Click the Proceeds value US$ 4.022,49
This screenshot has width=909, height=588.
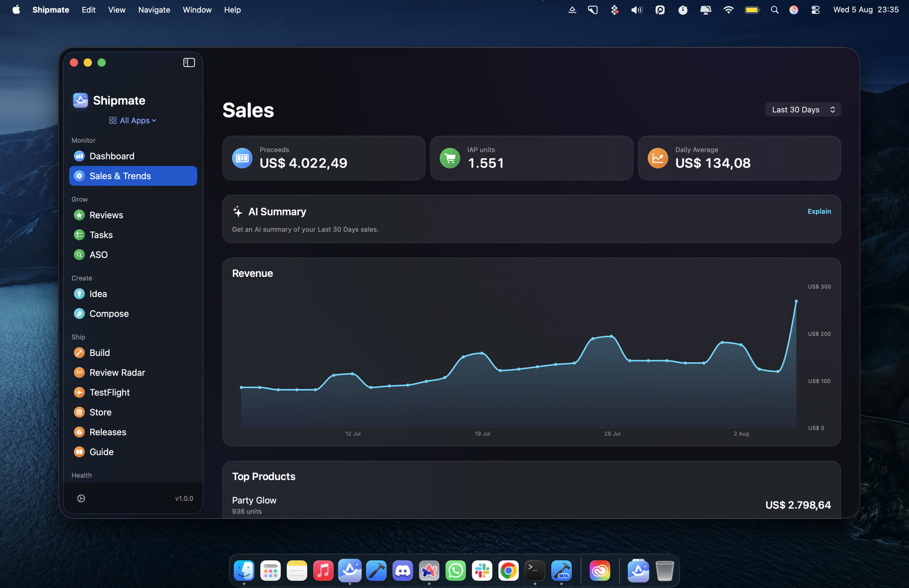pos(303,163)
